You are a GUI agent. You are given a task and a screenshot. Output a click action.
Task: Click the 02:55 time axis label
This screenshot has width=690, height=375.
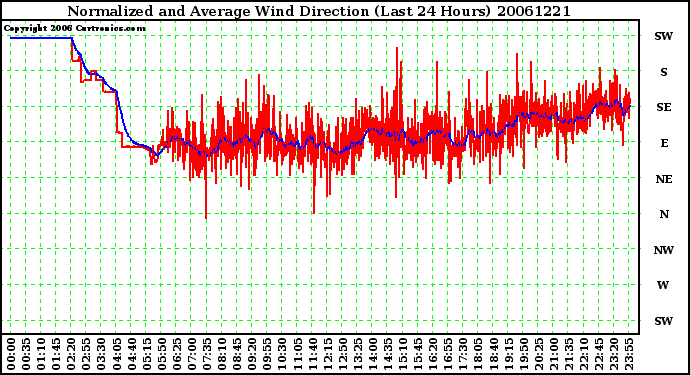coord(86,354)
